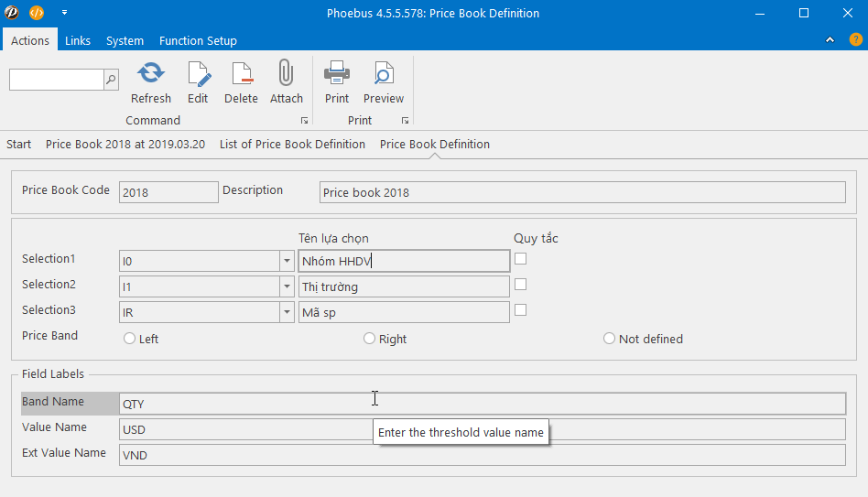This screenshot has width=868, height=497.
Task: Select the Left Price Band radio button
Action: click(130, 339)
